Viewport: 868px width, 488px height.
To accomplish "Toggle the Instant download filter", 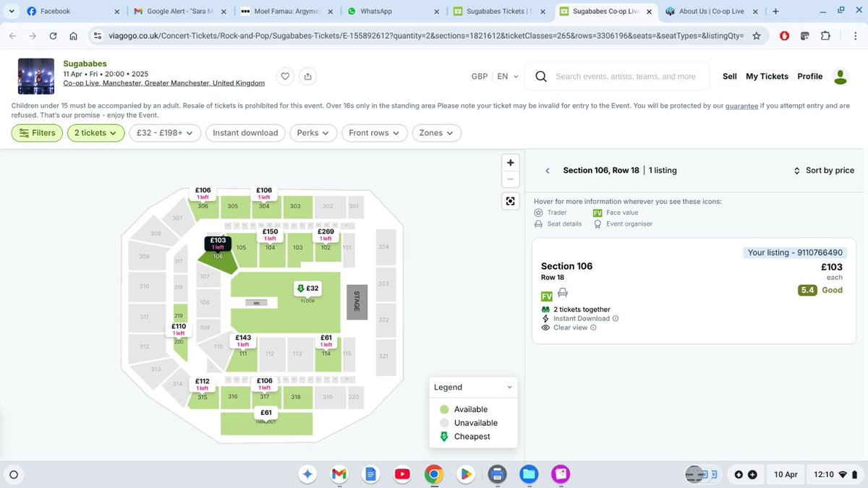I will [245, 133].
